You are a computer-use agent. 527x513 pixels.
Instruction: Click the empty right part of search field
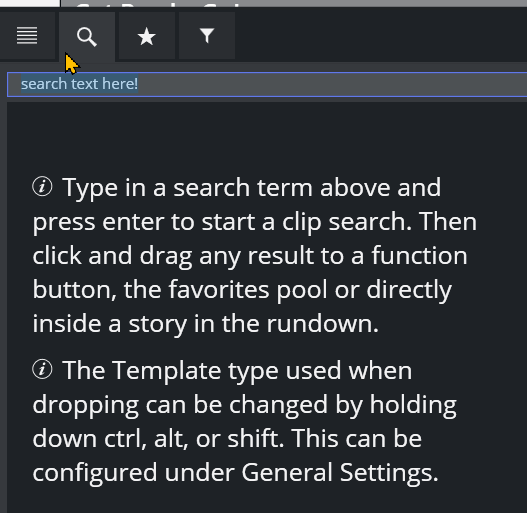(333, 84)
